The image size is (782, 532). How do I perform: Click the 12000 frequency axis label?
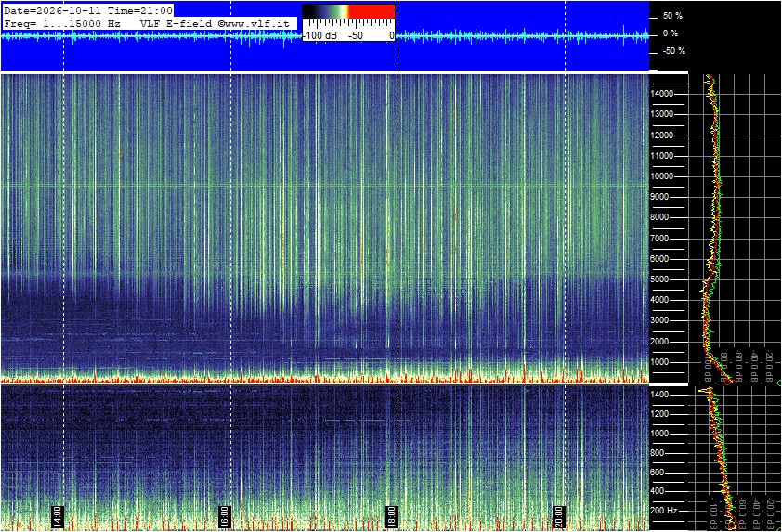pyautogui.click(x=662, y=136)
